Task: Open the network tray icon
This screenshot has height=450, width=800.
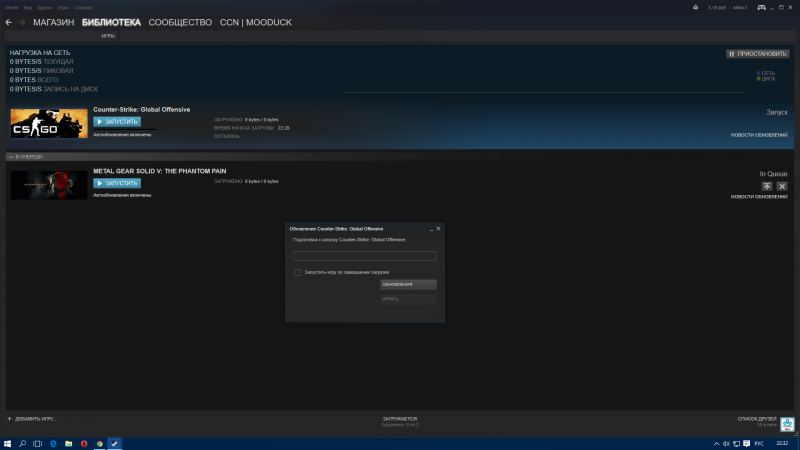Action: coord(736,444)
